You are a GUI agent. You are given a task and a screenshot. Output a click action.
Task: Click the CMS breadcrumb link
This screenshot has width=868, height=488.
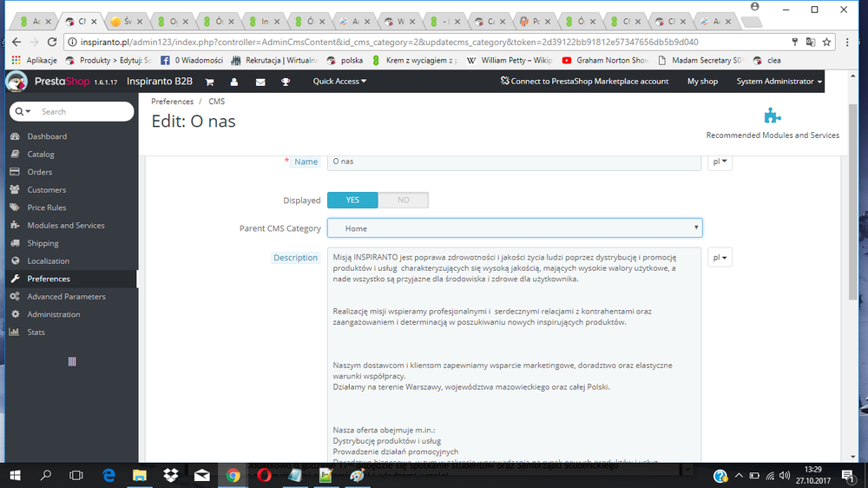(216, 102)
